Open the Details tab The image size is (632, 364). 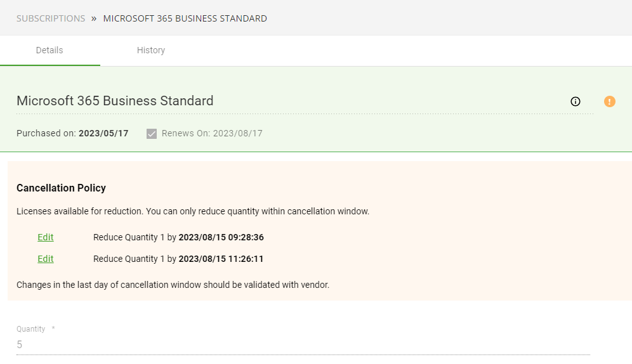coord(49,50)
